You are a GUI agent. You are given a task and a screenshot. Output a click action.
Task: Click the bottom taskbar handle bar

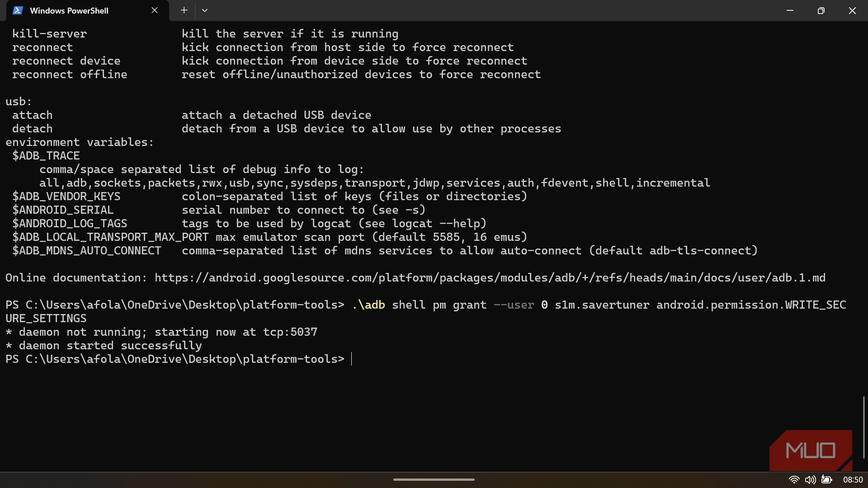434,479
